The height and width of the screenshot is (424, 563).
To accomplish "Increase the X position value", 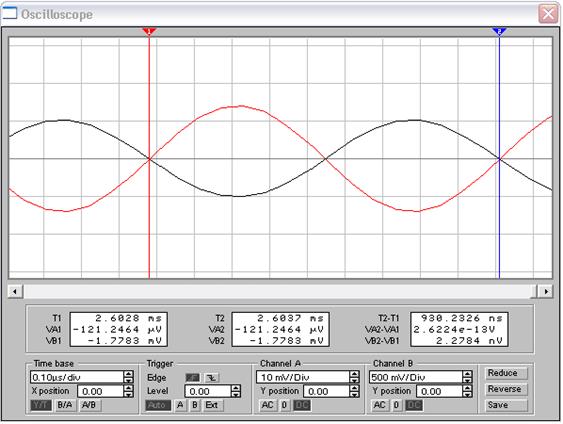I will tap(128, 388).
